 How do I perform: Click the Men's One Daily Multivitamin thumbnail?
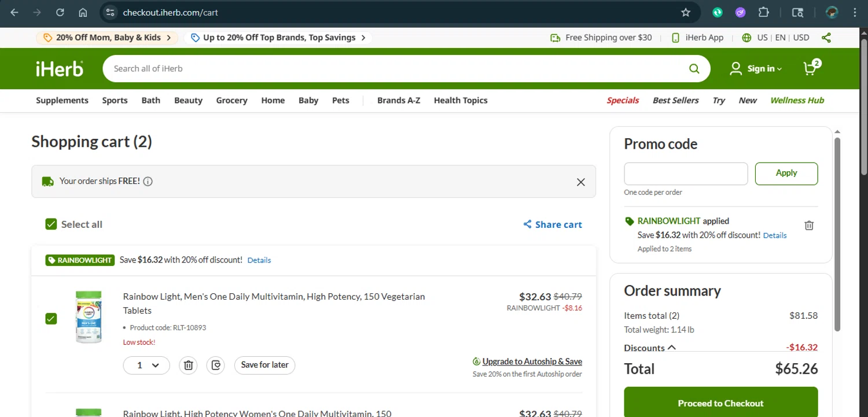tap(89, 318)
